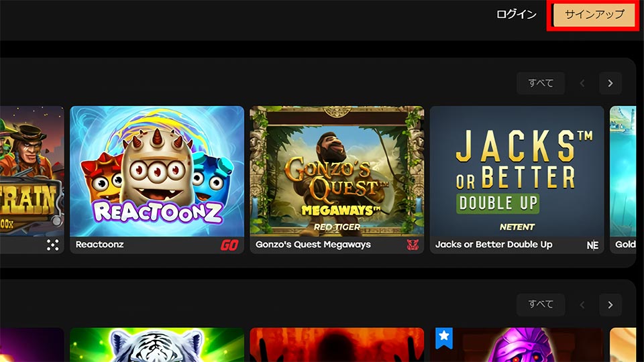Screen dimensions: 644x362
Task: Go to next games in top row carousel
Action: point(610,83)
